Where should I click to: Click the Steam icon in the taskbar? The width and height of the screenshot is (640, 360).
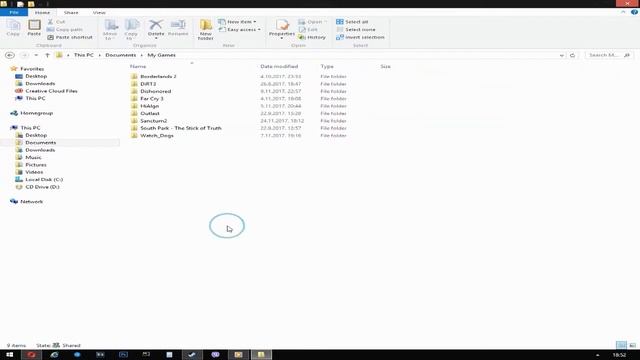[x=191, y=355]
